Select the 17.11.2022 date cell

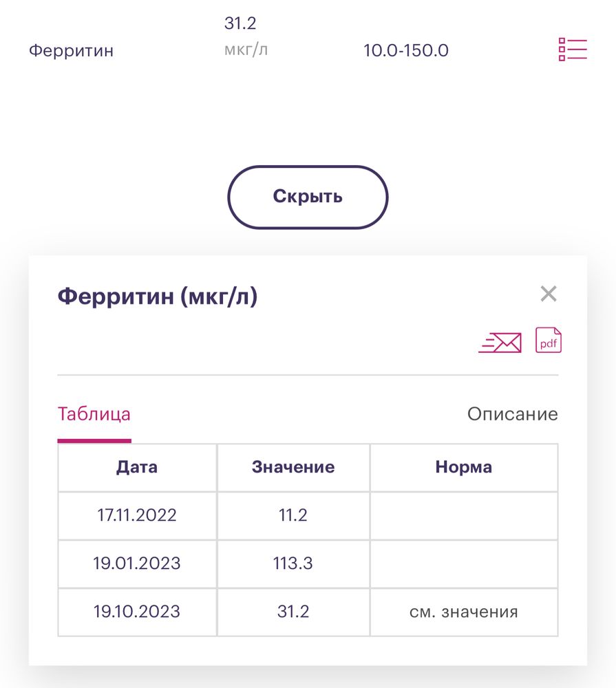136,515
